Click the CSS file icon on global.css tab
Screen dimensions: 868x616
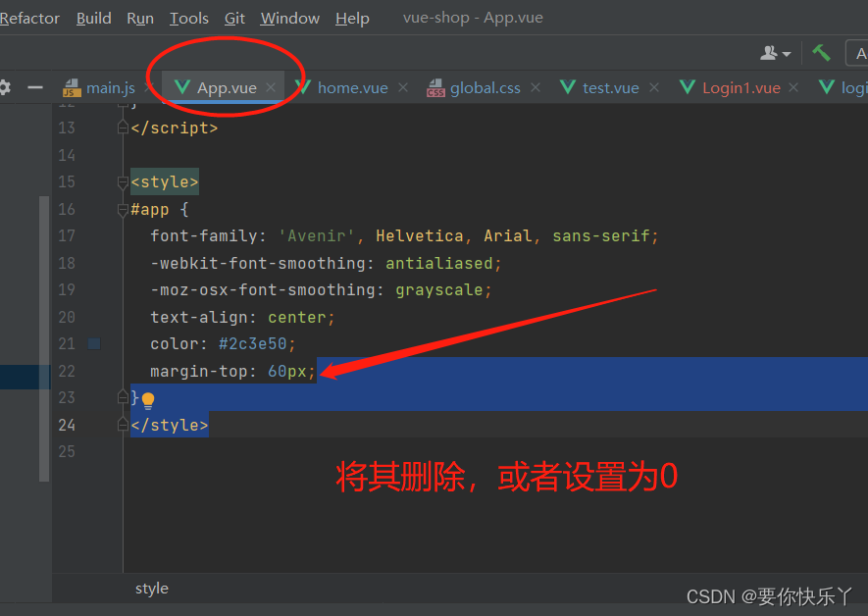pyautogui.click(x=434, y=86)
